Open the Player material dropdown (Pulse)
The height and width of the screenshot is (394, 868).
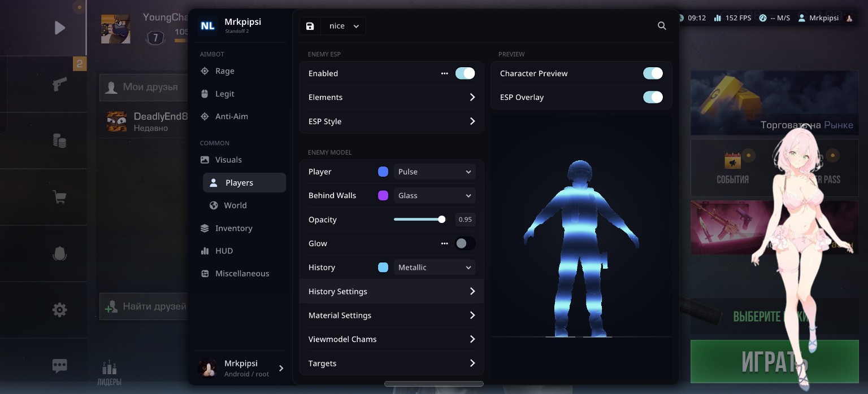434,172
